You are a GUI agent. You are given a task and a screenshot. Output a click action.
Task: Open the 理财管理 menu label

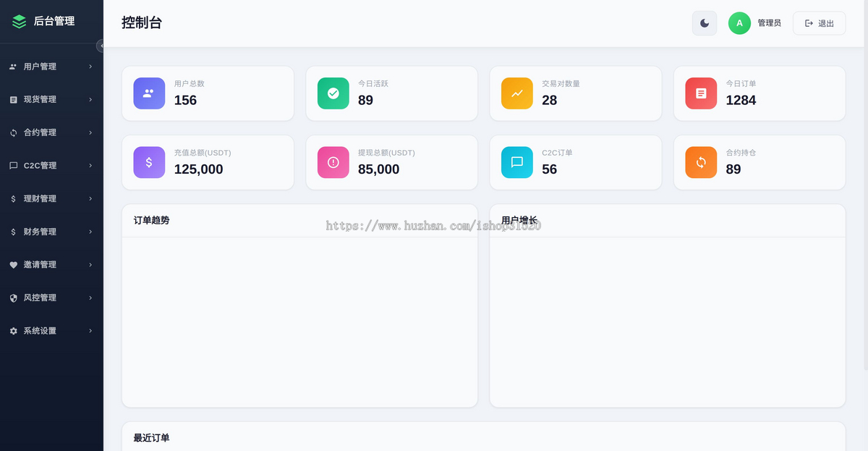(x=40, y=199)
